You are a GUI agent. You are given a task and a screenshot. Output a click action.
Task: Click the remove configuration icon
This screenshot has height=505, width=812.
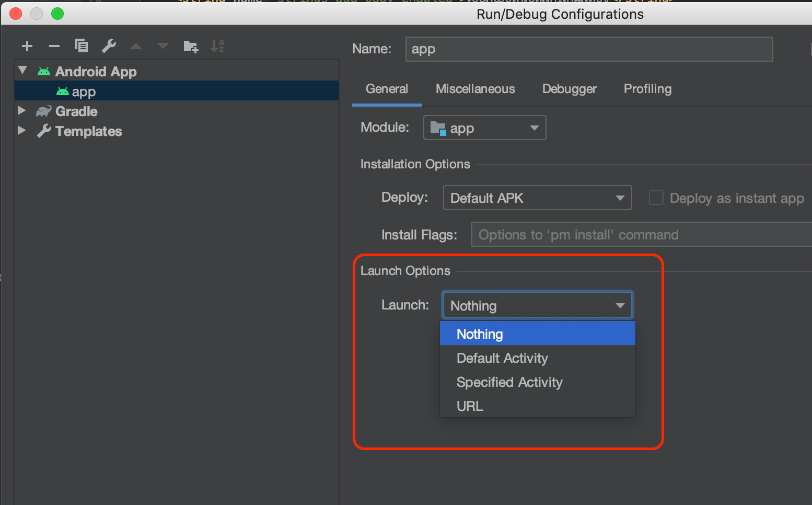tap(54, 46)
